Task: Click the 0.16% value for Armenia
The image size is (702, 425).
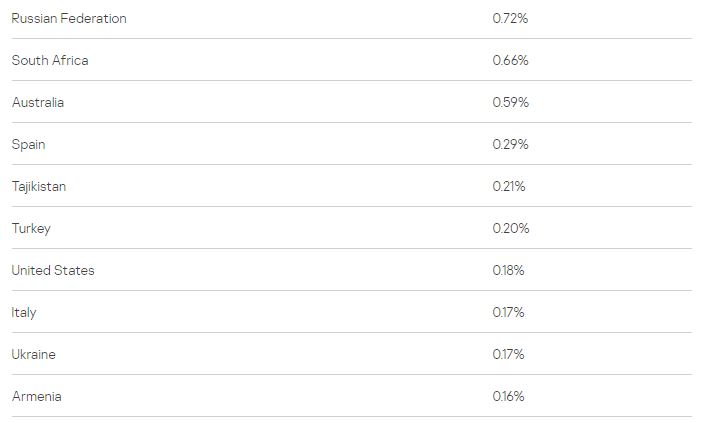Action: (x=509, y=397)
